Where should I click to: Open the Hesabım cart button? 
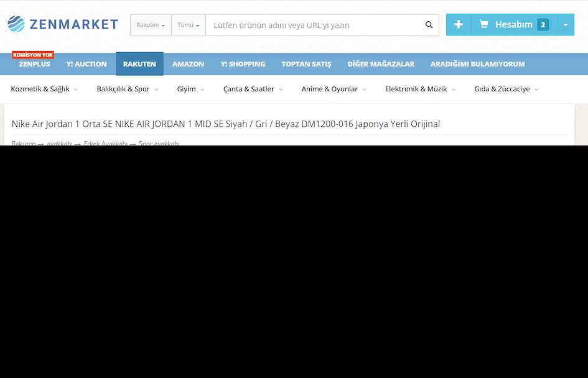click(x=514, y=24)
